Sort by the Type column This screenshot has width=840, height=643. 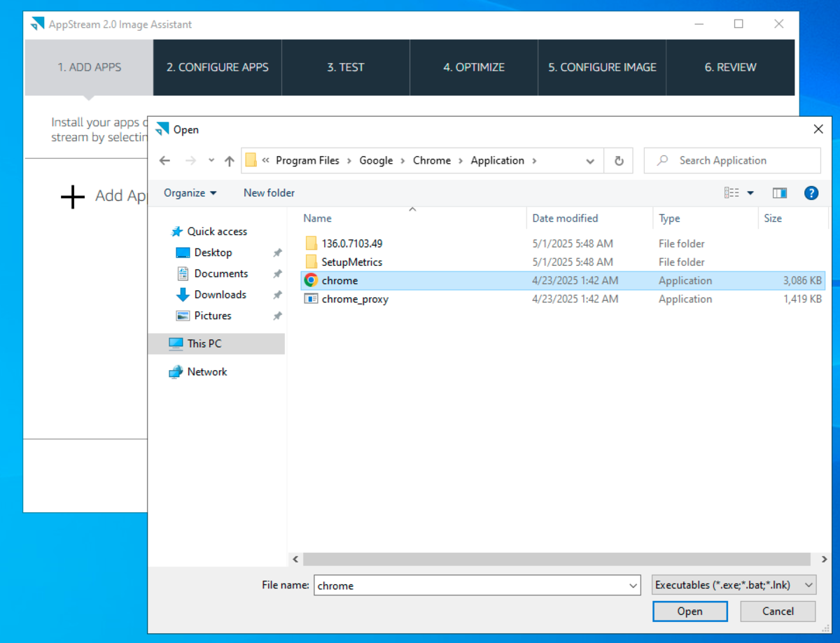pyautogui.click(x=706, y=218)
